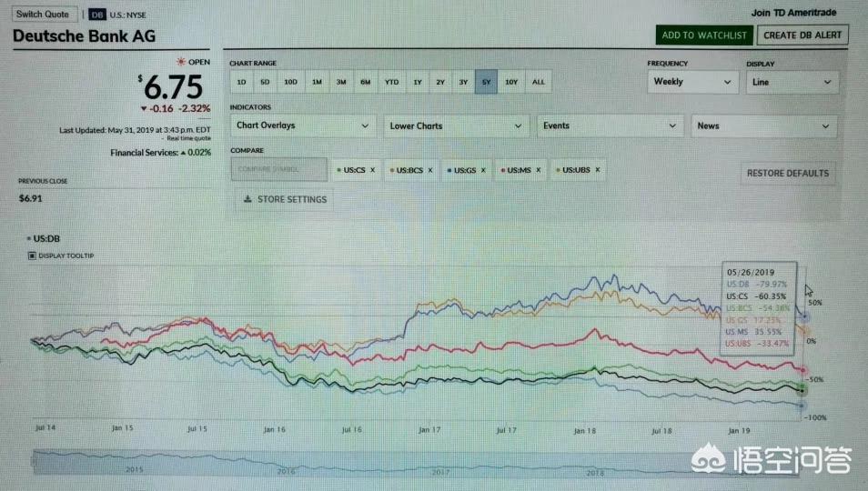Select the 3Y chart range
868x491 pixels.
click(463, 82)
